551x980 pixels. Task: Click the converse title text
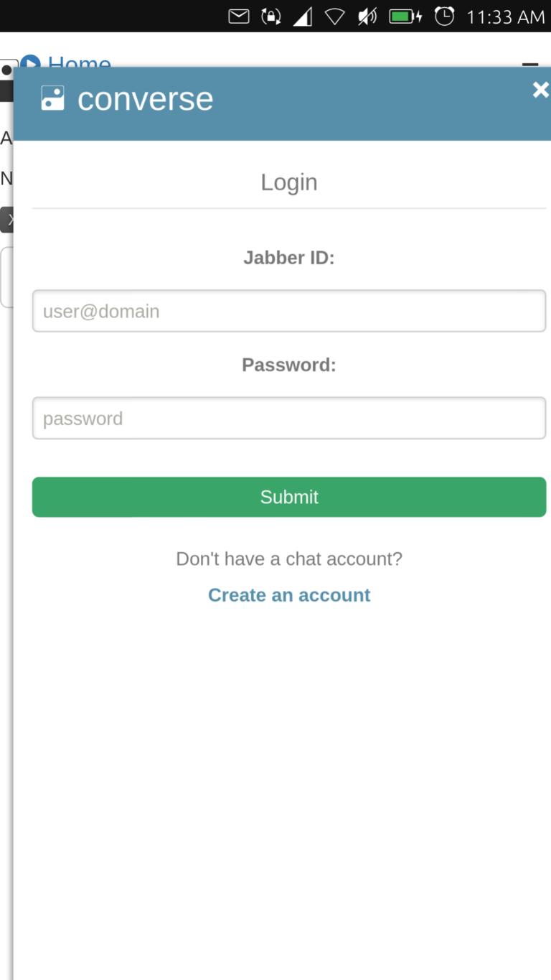pyautogui.click(x=145, y=99)
